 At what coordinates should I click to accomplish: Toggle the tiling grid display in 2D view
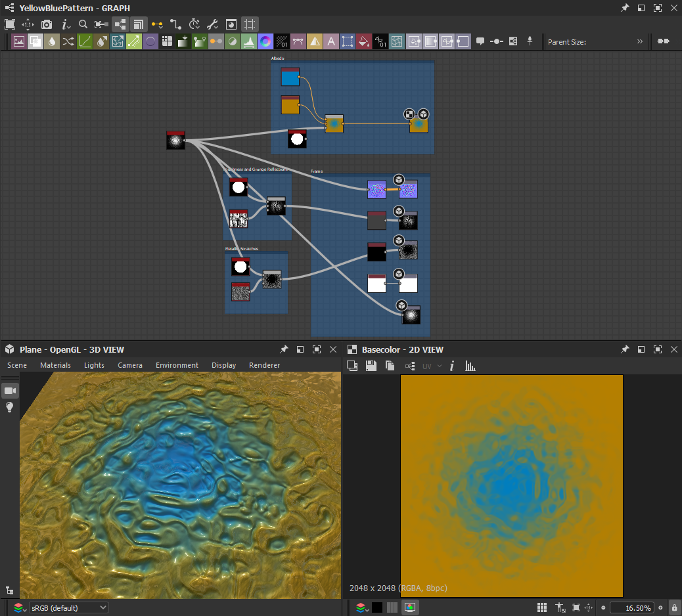pos(542,607)
